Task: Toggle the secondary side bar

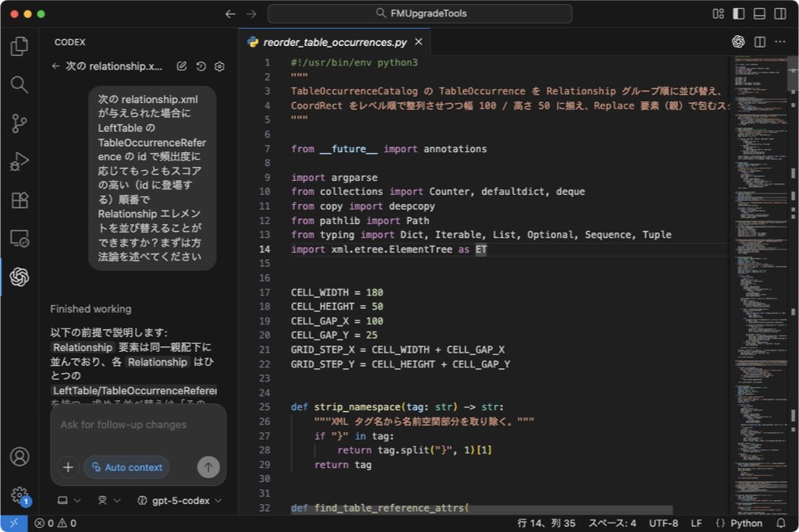Action: (778, 14)
